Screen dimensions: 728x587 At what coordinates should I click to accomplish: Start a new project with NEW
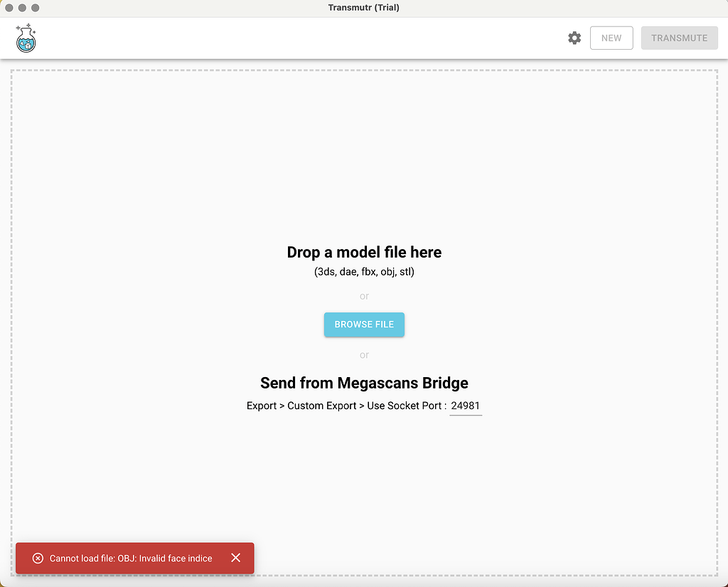(x=611, y=38)
